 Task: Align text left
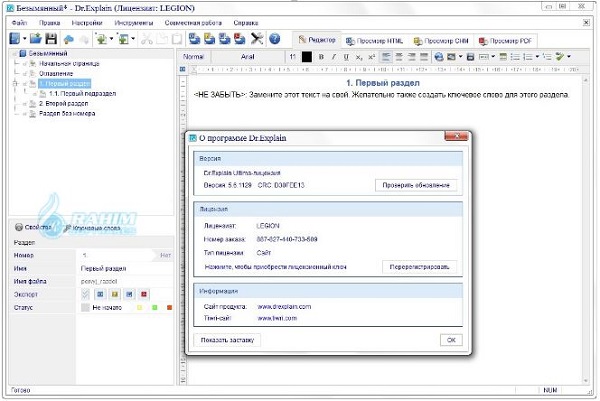point(386,57)
